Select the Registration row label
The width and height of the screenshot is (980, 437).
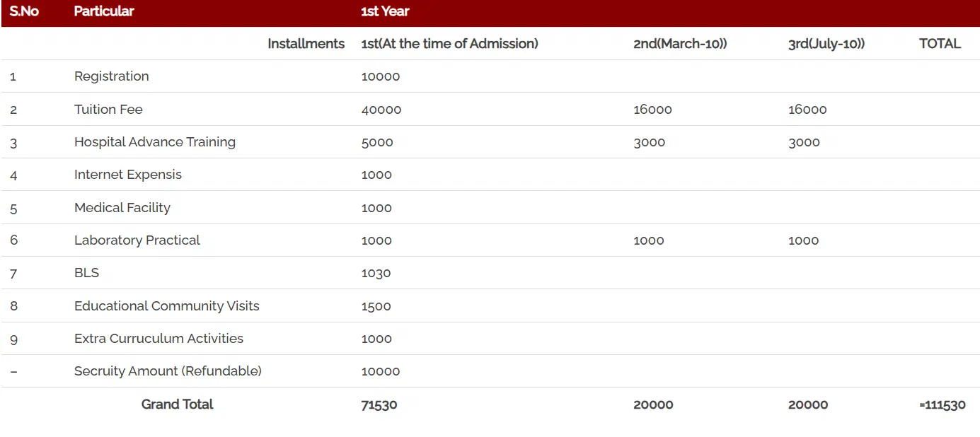tap(112, 76)
